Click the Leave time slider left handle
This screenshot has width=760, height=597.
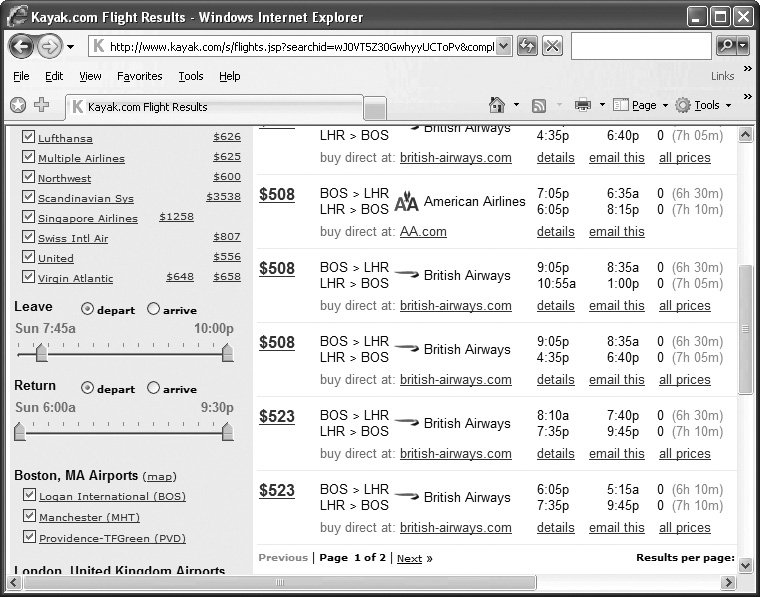(x=41, y=352)
